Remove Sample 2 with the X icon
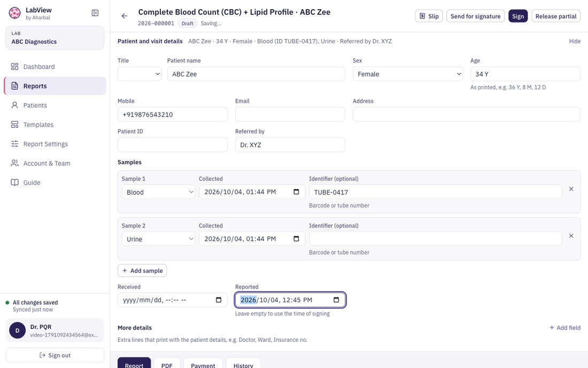588x368 pixels. (x=571, y=236)
